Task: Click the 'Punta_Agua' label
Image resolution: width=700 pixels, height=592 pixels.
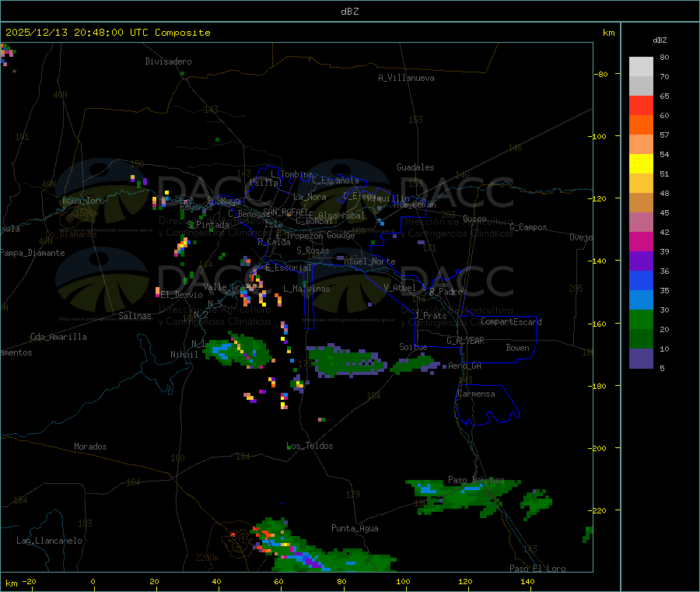Action: [x=355, y=528]
